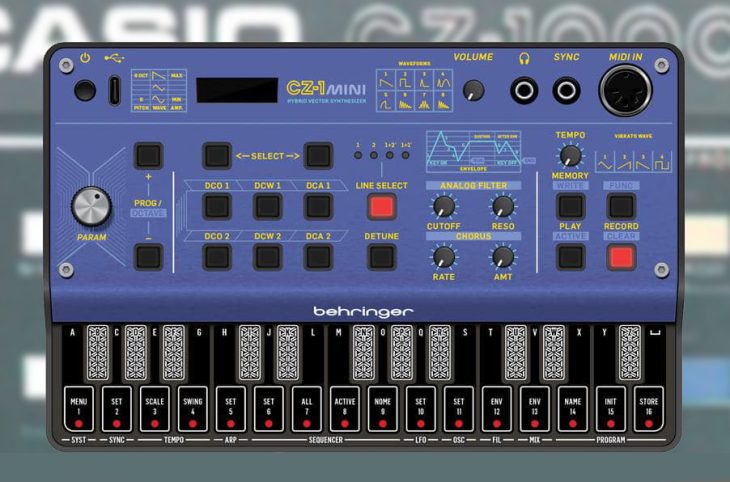Tap the touch key labeled A
730x482 pixels.
tap(73, 354)
